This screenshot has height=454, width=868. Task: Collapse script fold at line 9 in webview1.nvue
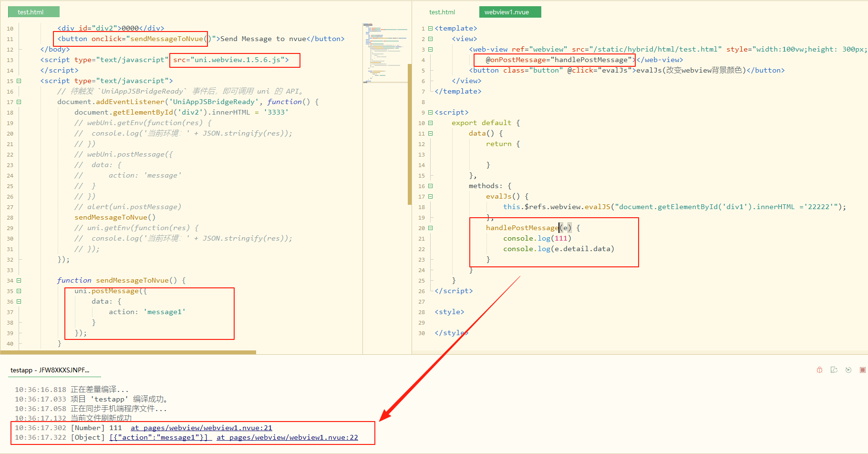(430, 112)
